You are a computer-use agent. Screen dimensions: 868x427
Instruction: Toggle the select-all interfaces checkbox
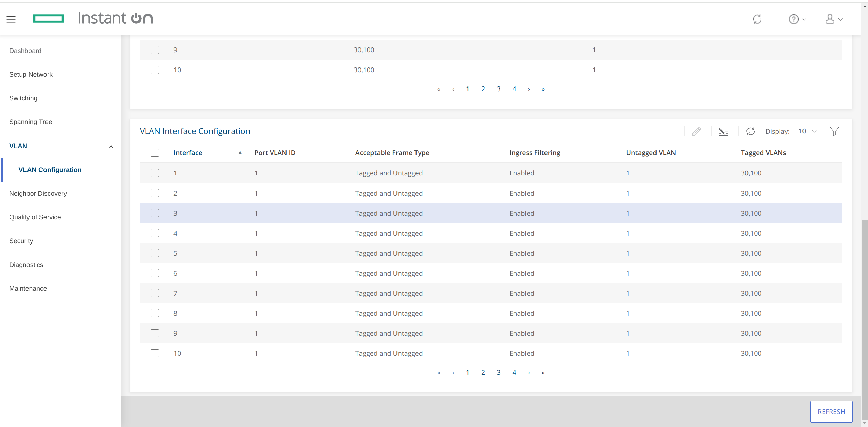tap(155, 153)
